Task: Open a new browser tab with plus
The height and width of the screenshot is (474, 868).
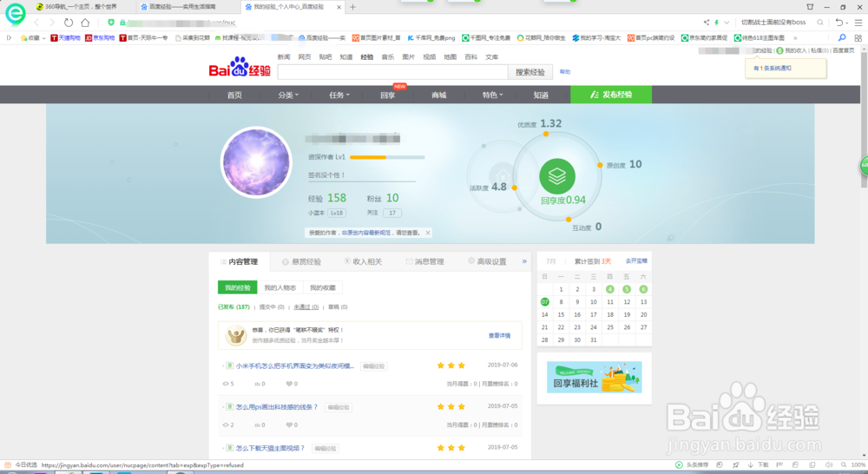Action: click(x=352, y=7)
